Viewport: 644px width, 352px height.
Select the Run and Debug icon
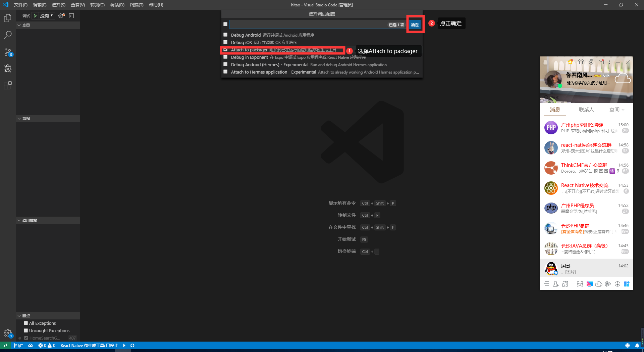click(7, 69)
